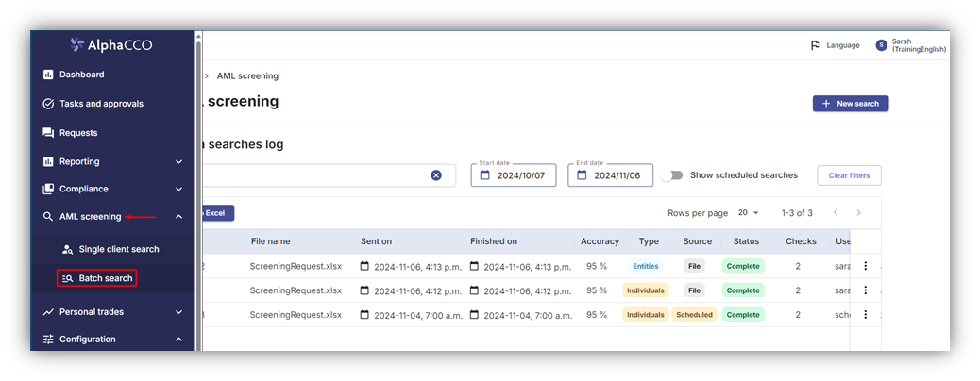Click the Reporting bar chart icon

[47, 161]
